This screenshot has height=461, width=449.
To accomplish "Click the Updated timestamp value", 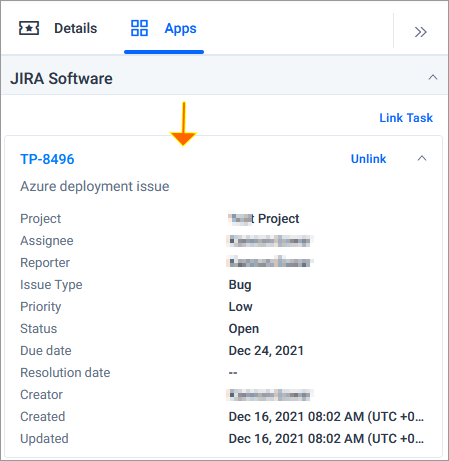I will pos(326,439).
